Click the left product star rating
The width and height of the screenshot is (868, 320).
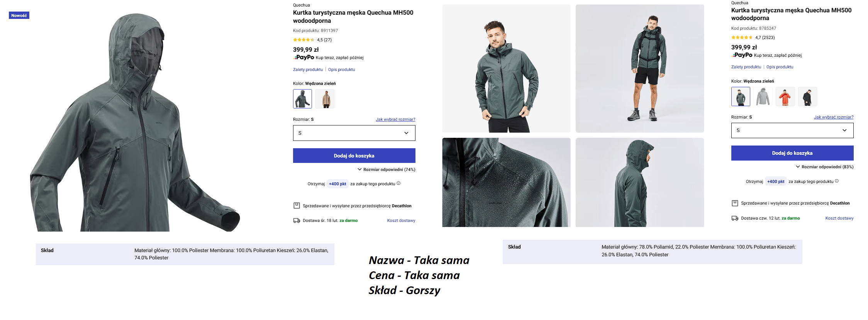point(303,40)
